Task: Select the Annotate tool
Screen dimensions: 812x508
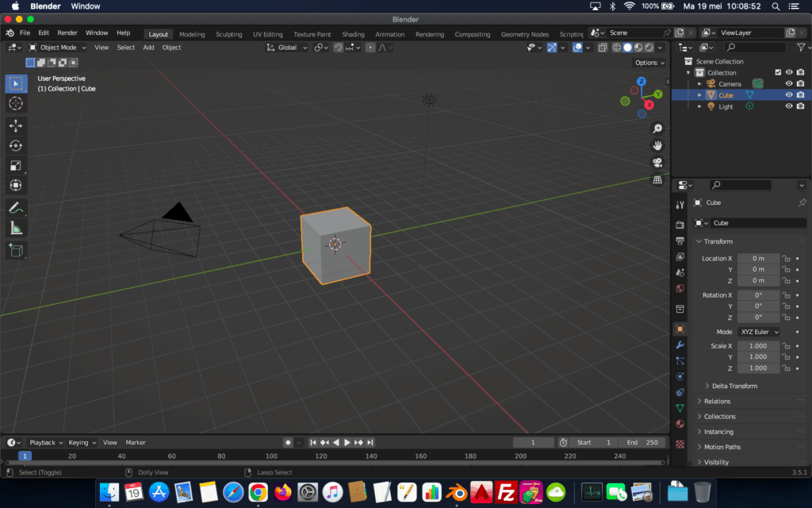Action: (x=16, y=207)
